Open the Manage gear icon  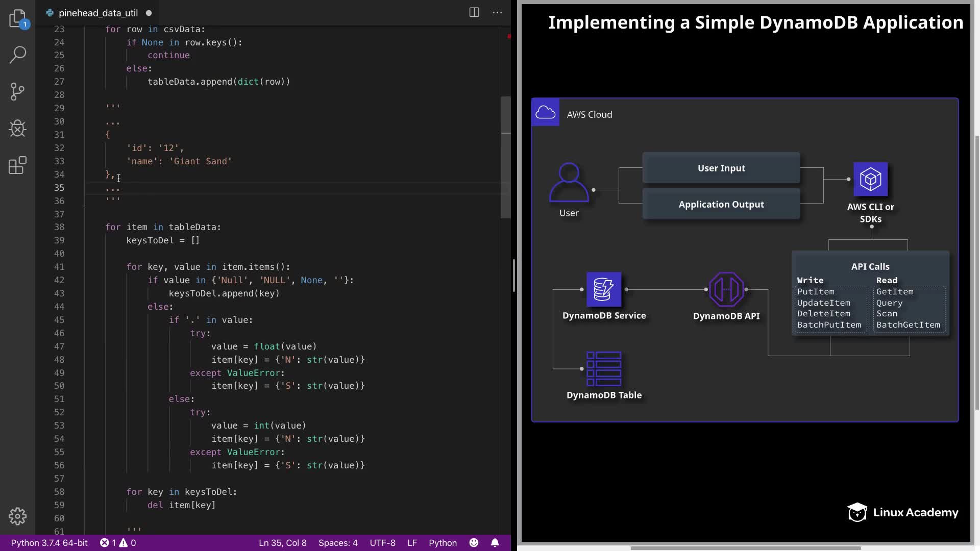click(17, 516)
